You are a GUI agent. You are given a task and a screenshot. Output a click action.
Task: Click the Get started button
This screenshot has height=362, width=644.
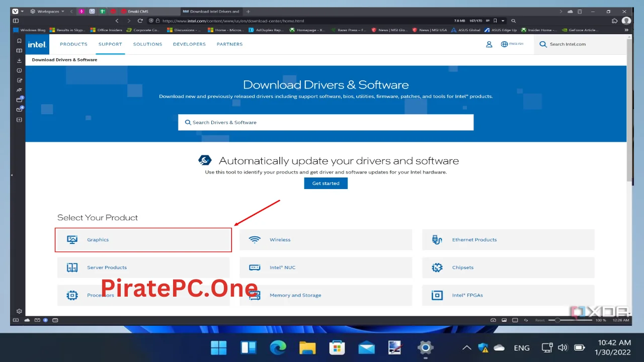pyautogui.click(x=326, y=184)
